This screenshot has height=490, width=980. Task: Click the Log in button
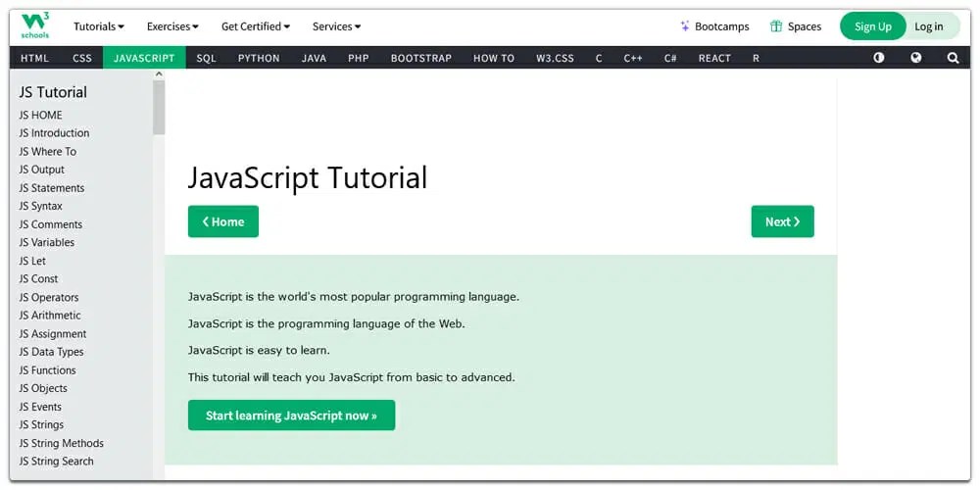tap(929, 26)
